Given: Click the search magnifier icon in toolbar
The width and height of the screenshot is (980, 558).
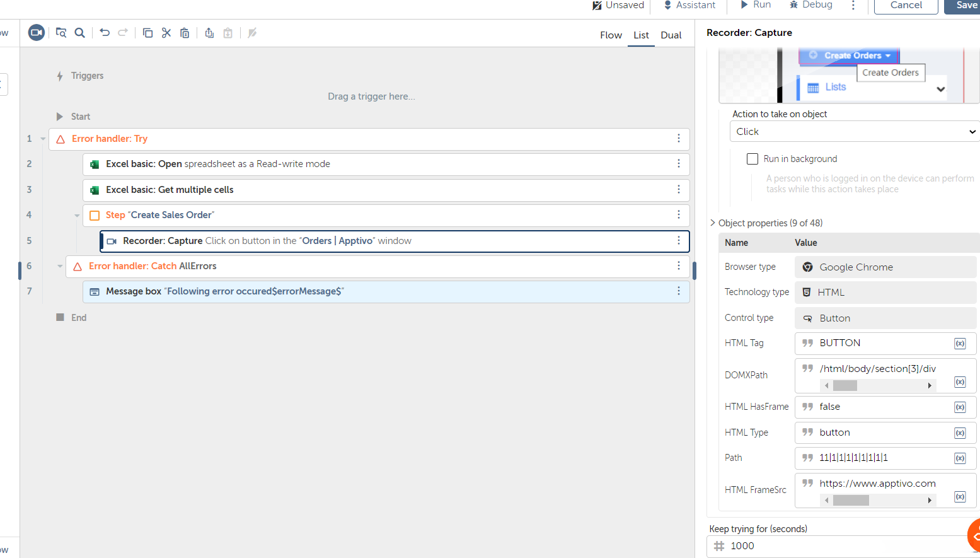Looking at the screenshot, I should click(x=80, y=33).
